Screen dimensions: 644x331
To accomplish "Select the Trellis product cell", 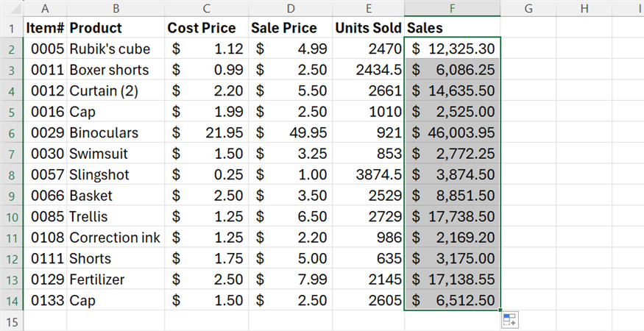I will coord(116,216).
